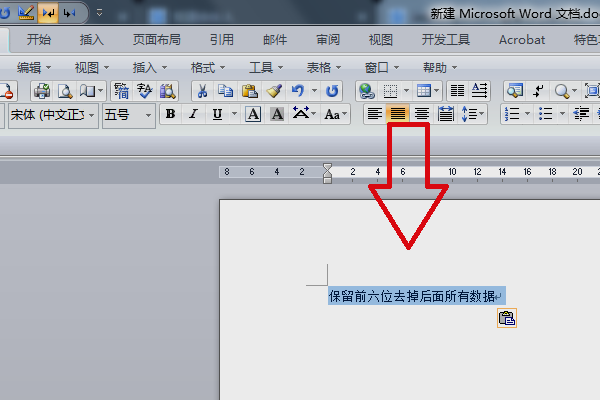Click the character scaling icon

301,114
